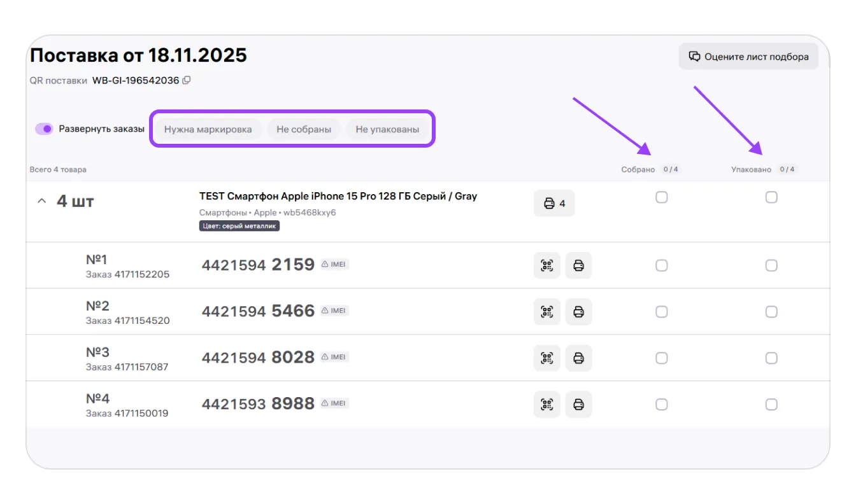
Task: Click the IMEI badge on order №2
Action: pyautogui.click(x=334, y=311)
